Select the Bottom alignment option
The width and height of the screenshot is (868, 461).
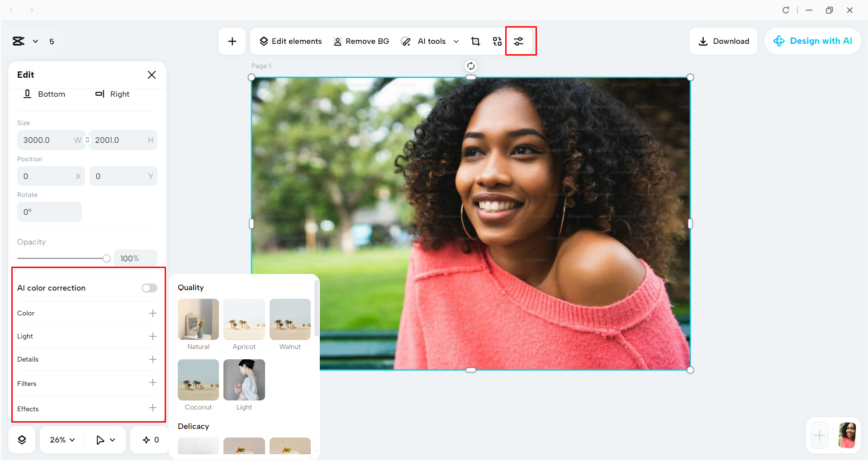pyautogui.click(x=44, y=94)
